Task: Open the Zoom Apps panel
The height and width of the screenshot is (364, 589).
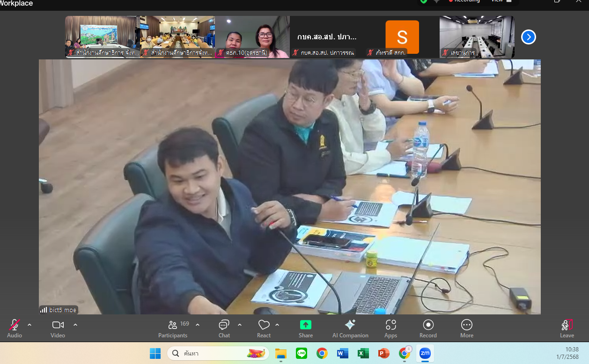Action: [391, 328]
